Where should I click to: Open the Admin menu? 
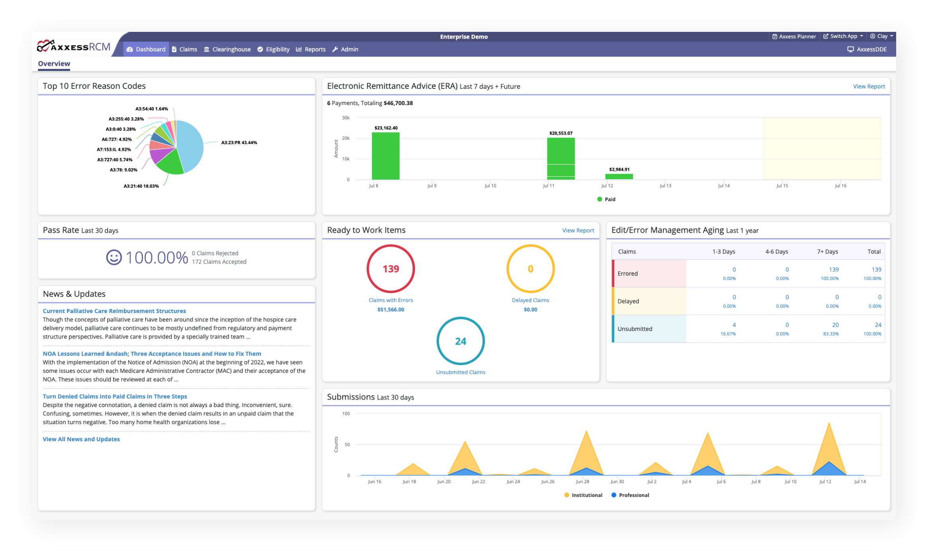(345, 49)
